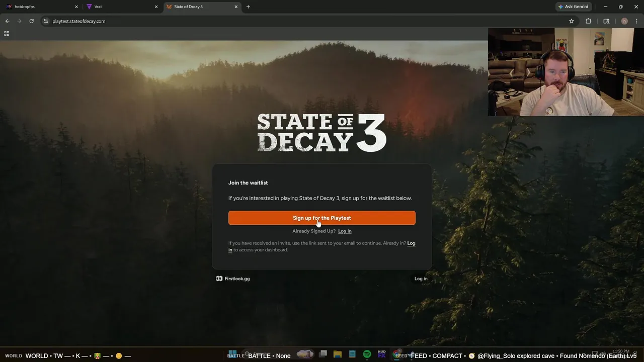This screenshot has width=644, height=362.
Task: Open the Extensions puzzle icon
Action: pyautogui.click(x=588, y=21)
